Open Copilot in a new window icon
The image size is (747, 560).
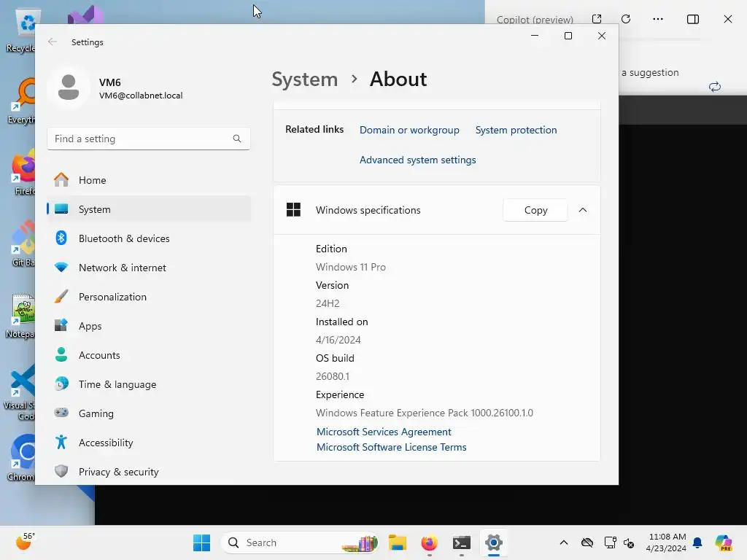597,19
